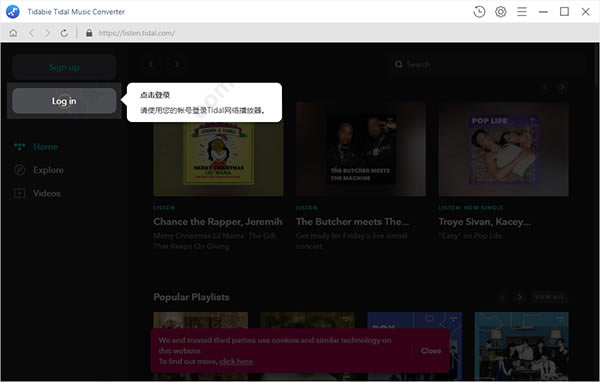
Task: Open Troye Sivan, Kacey... title
Action: coord(484,222)
